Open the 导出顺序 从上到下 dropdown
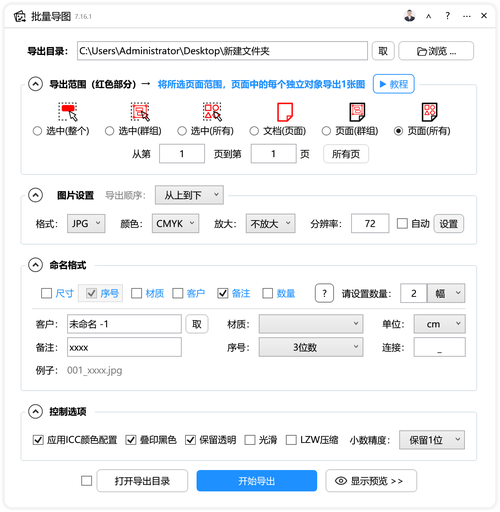 (189, 195)
